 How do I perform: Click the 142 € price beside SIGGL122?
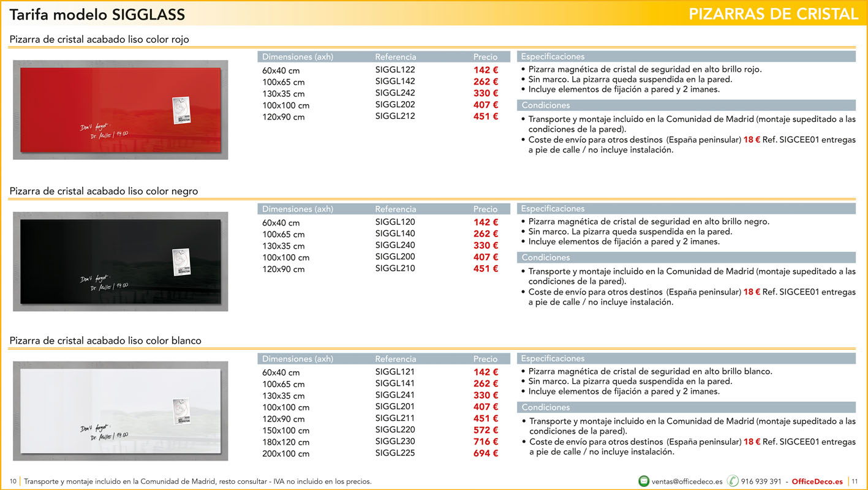point(486,70)
